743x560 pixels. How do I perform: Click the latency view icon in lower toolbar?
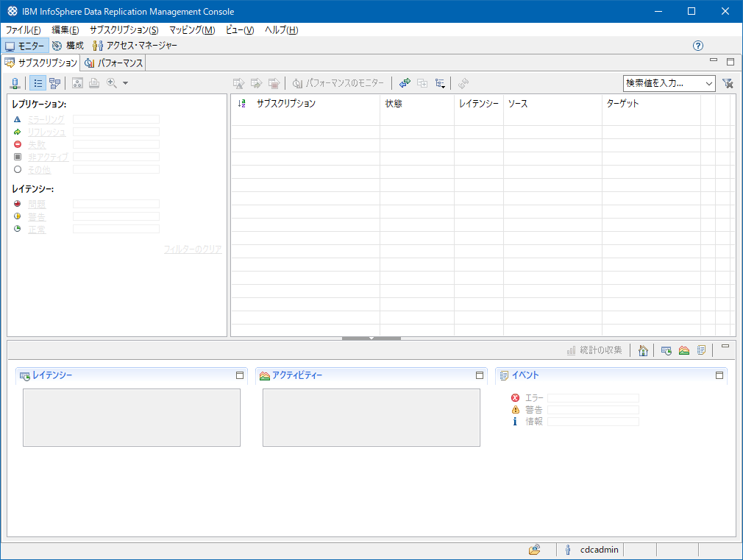pos(666,350)
